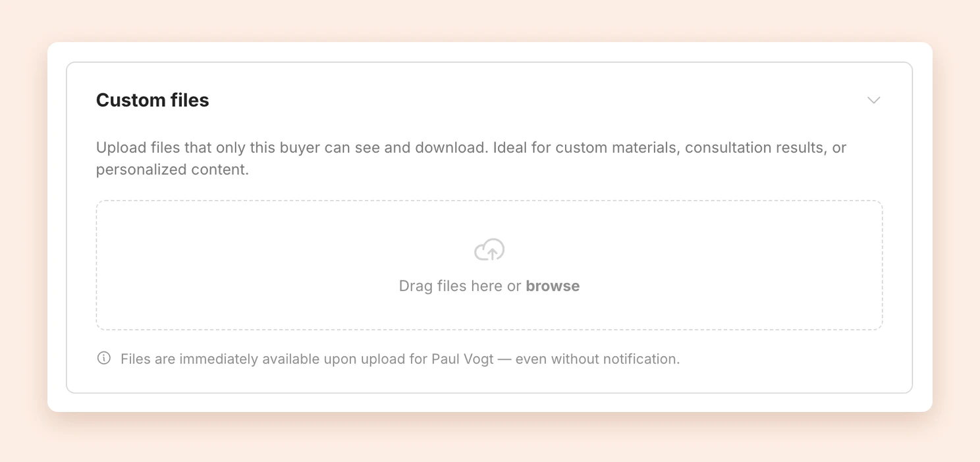Screen dimensions: 980x462
Task: Click the Custom files heading
Action: point(153,100)
